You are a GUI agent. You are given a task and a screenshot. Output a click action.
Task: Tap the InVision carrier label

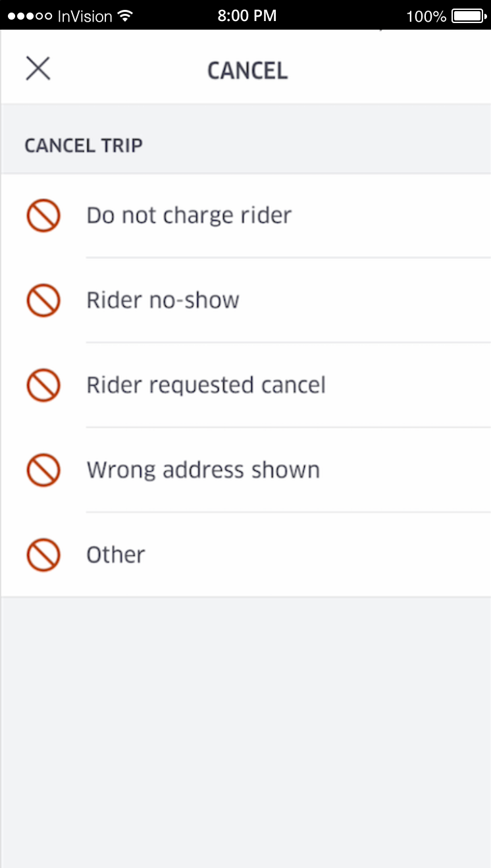tap(84, 16)
